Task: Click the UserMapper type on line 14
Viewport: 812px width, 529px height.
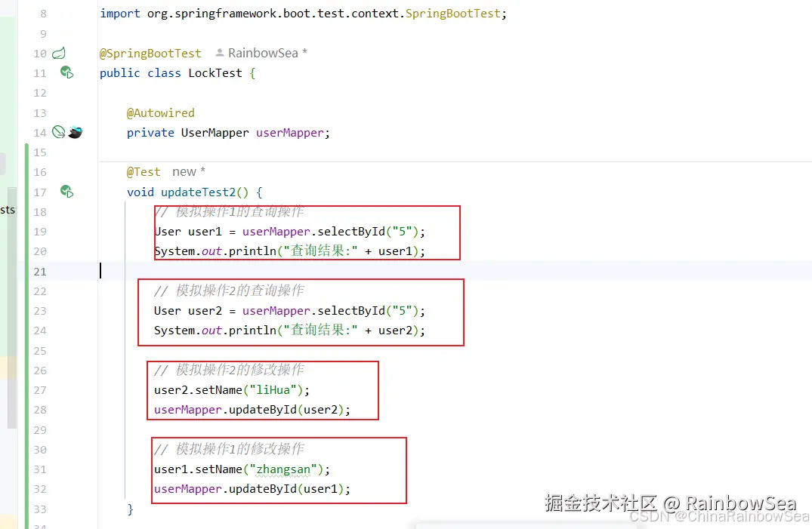Action: coord(215,133)
